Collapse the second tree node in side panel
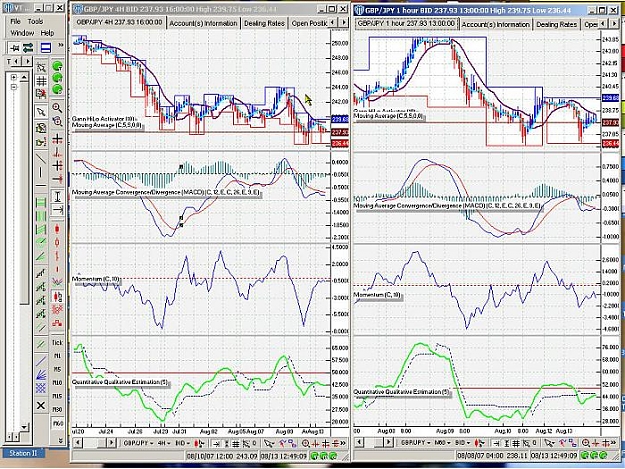The image size is (625, 469). pyautogui.click(x=14, y=87)
